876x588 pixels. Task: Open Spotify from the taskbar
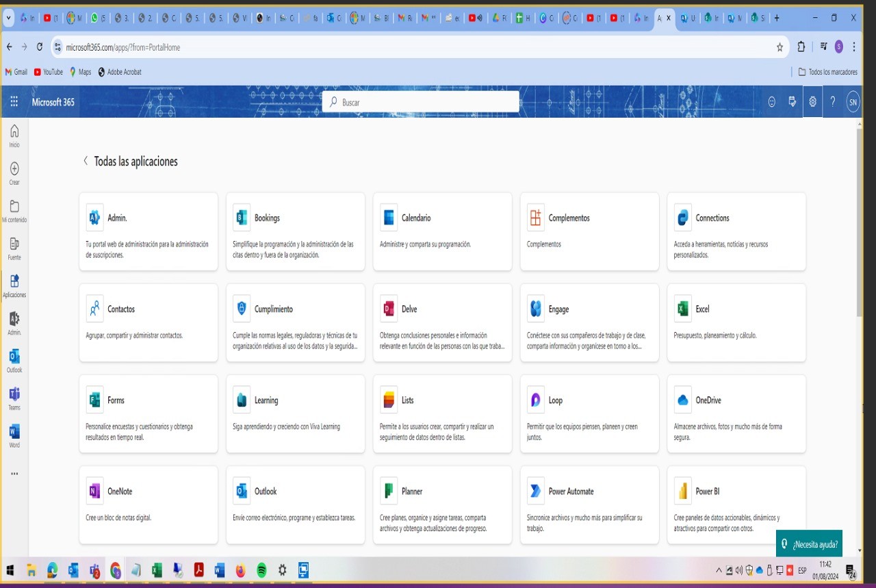pyautogui.click(x=261, y=570)
